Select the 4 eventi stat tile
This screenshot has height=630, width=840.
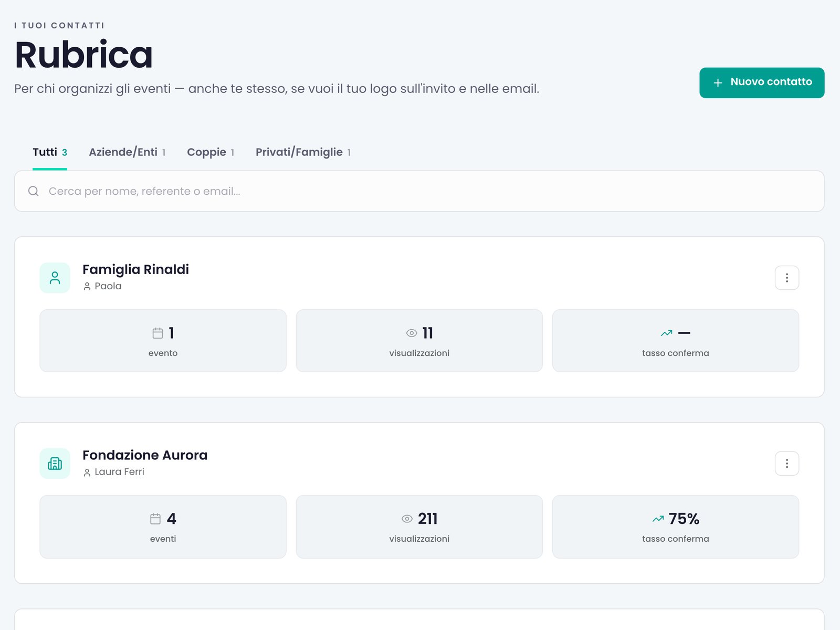pos(163,527)
